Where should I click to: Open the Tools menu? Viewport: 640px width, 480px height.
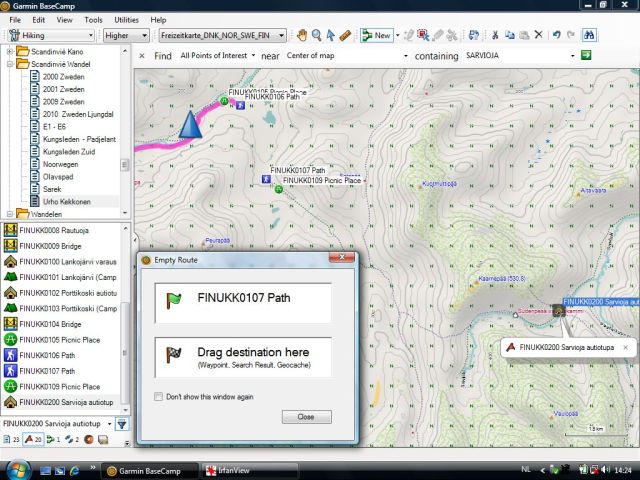point(93,19)
